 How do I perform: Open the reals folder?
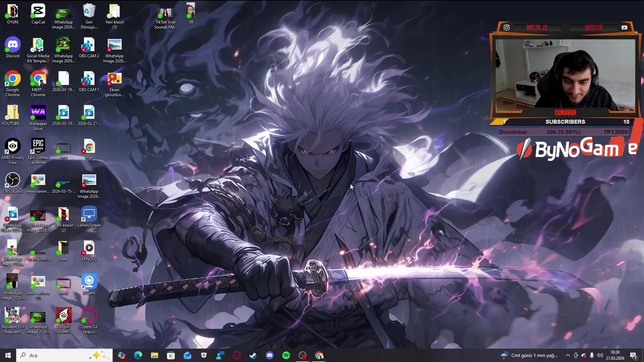(63, 251)
